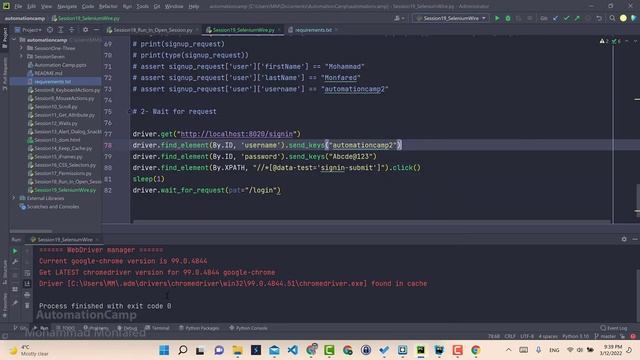Expand External Libraries node

click(14, 198)
